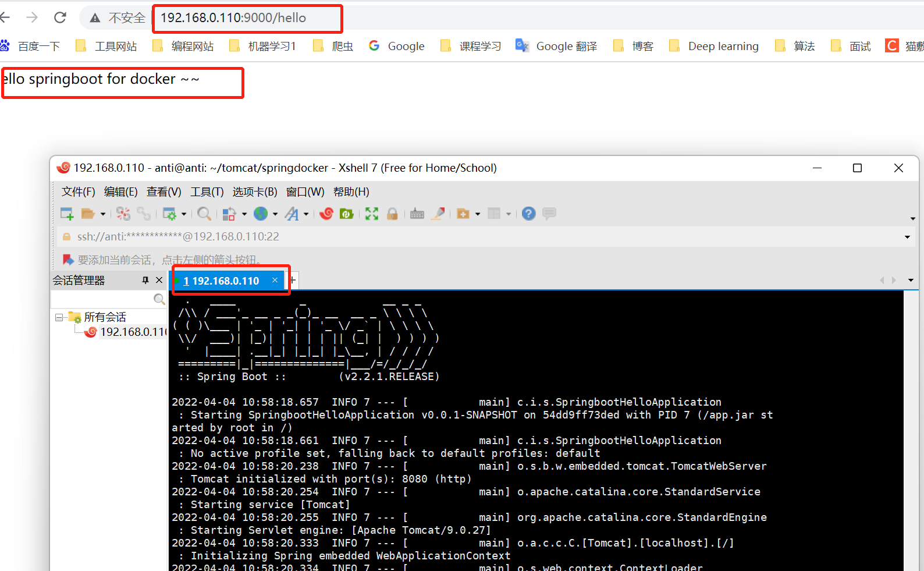Open the 窗口(W) menu
This screenshot has height=571, width=924.
[305, 191]
